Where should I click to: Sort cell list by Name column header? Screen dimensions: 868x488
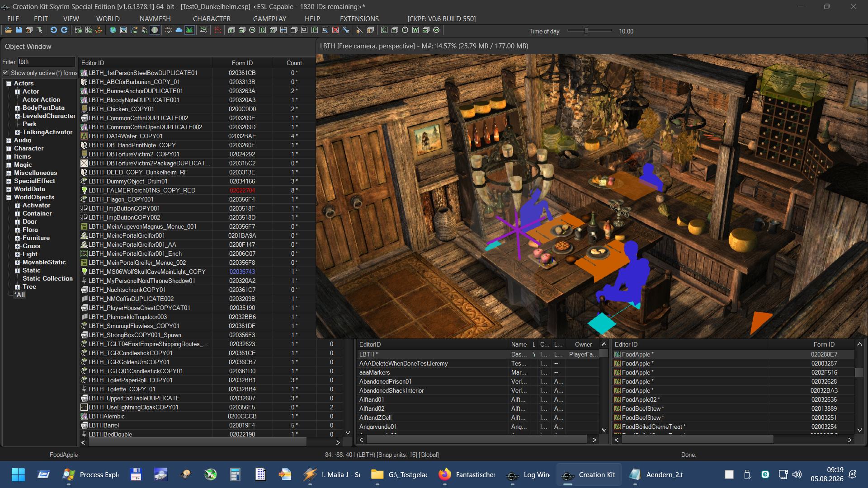click(519, 344)
